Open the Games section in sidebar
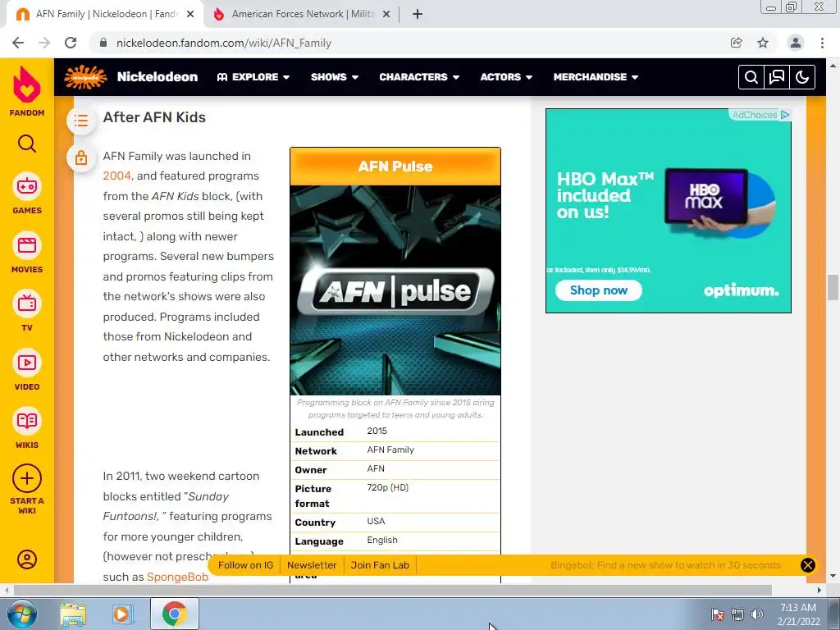 coord(27,194)
